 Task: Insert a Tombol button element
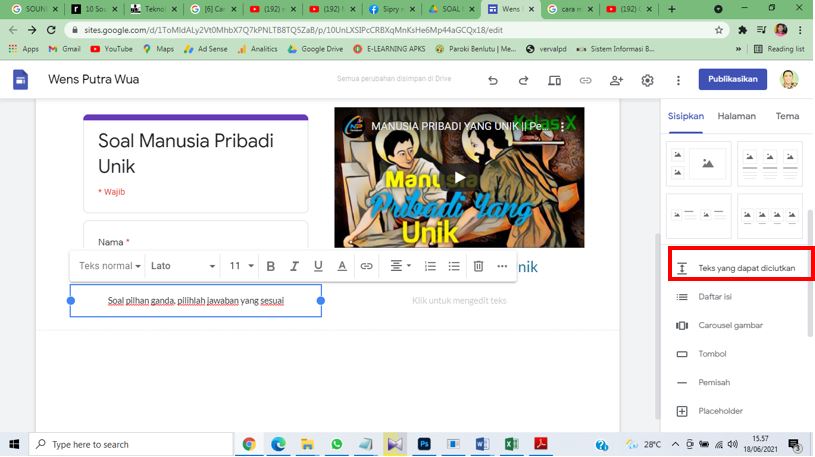[713, 354]
